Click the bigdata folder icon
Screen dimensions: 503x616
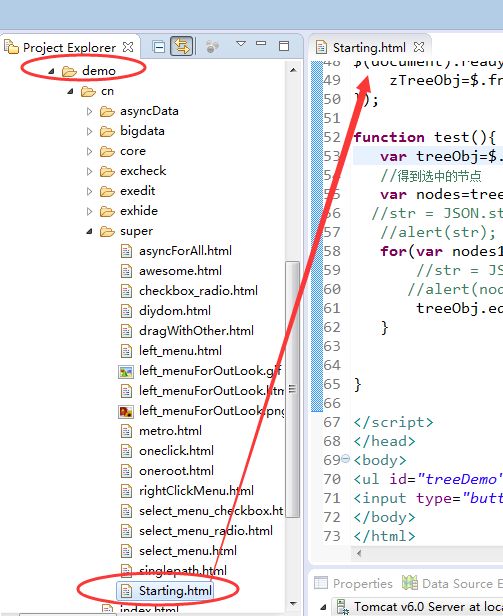tap(107, 132)
